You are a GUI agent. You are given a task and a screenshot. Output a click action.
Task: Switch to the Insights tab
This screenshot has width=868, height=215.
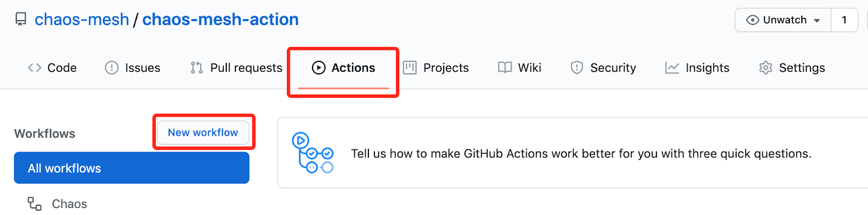pyautogui.click(x=697, y=68)
